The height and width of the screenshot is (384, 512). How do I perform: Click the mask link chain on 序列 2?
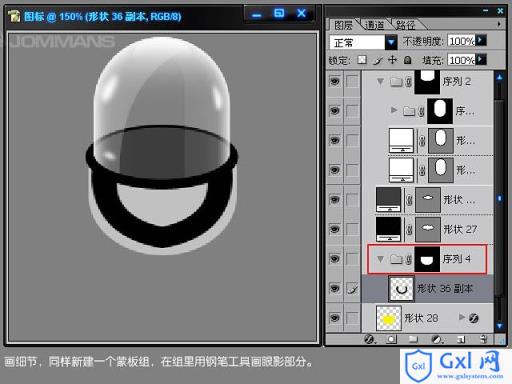pyautogui.click(x=409, y=82)
